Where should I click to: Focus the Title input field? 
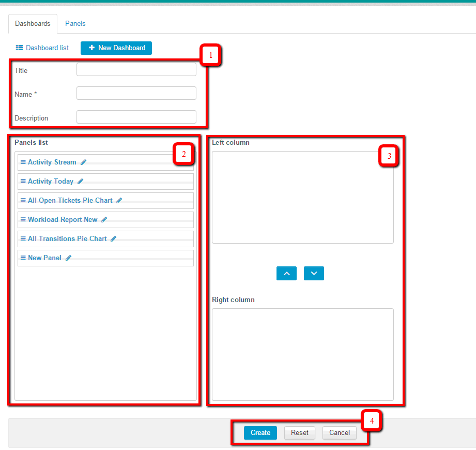pyautogui.click(x=136, y=70)
